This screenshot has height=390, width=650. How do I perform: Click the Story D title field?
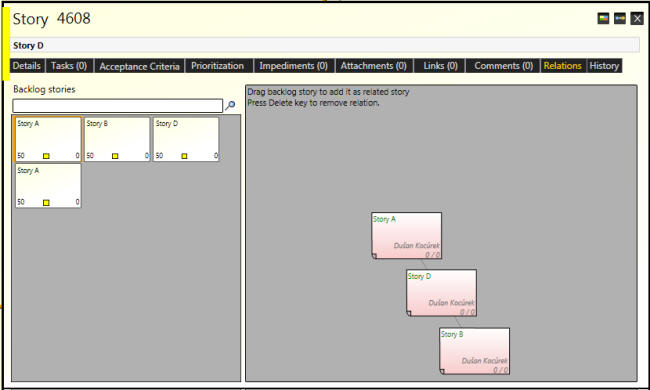325,45
